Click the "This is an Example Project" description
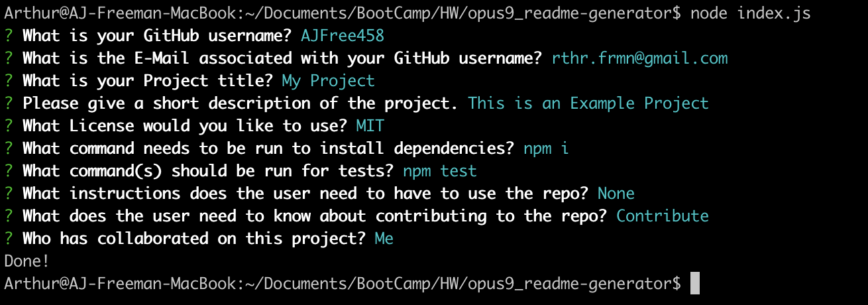The image size is (868, 305). 588,103
